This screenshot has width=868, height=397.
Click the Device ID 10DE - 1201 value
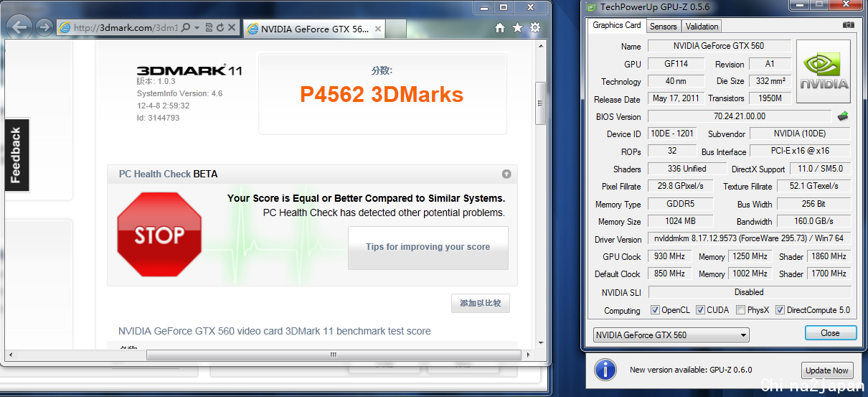(x=672, y=134)
